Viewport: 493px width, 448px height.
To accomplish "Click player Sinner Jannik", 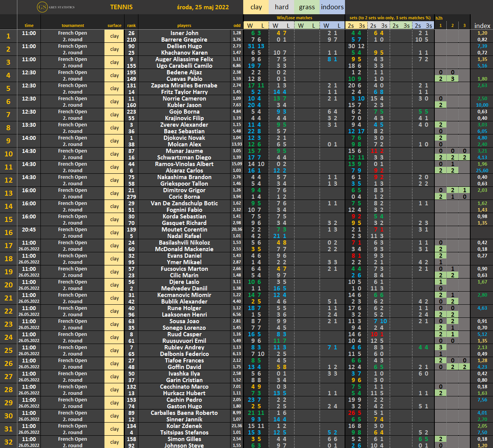I will pos(184,419).
